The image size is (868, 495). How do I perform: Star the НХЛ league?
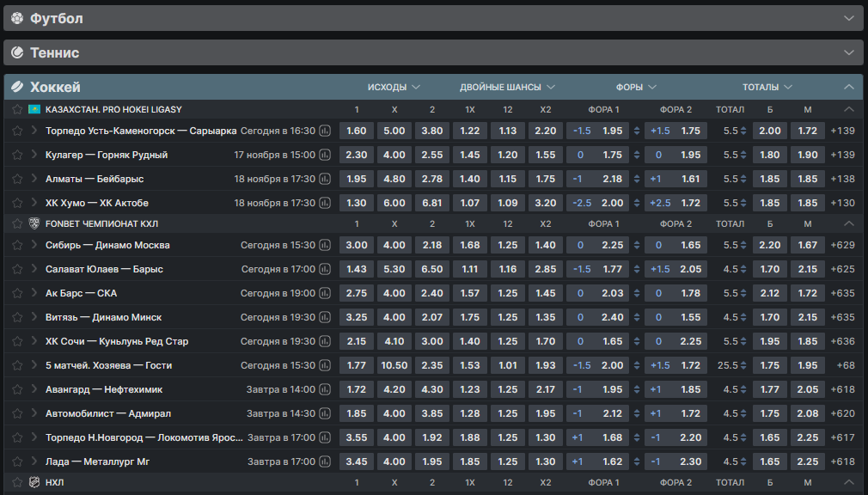(x=17, y=482)
